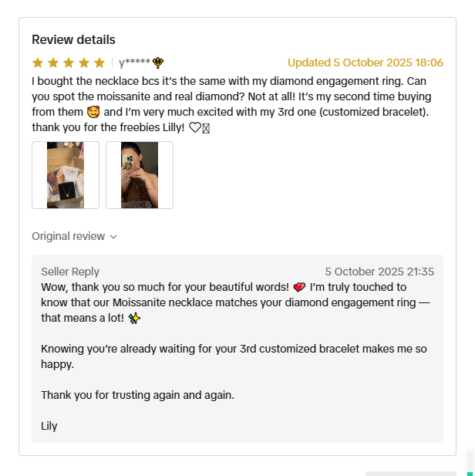Viewport: 475px width, 476px height.
Task: Click the seller reply date 21:35
Action: 379,272
